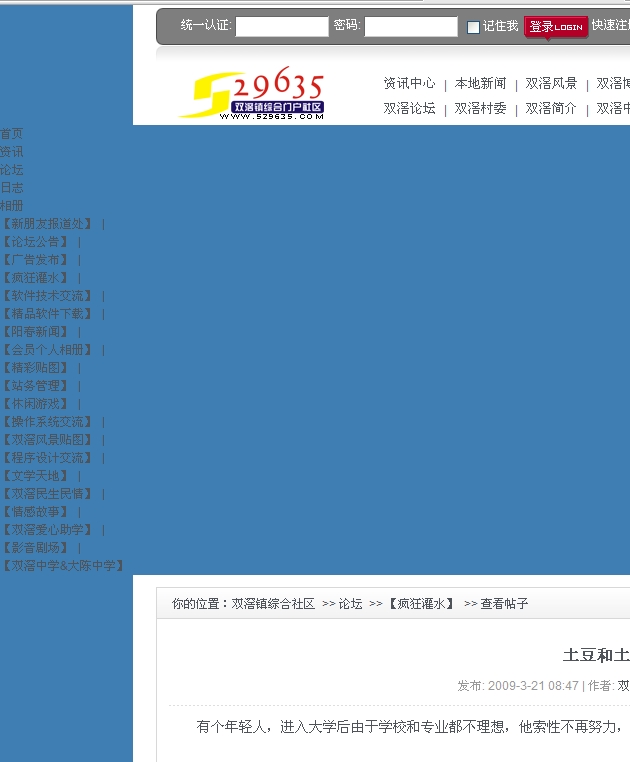Toggle the 记住我 checkbox
The image size is (630, 762).
coord(473,27)
